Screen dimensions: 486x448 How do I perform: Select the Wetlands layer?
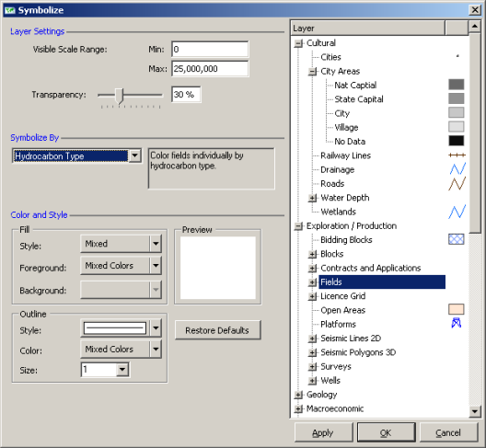click(x=338, y=212)
